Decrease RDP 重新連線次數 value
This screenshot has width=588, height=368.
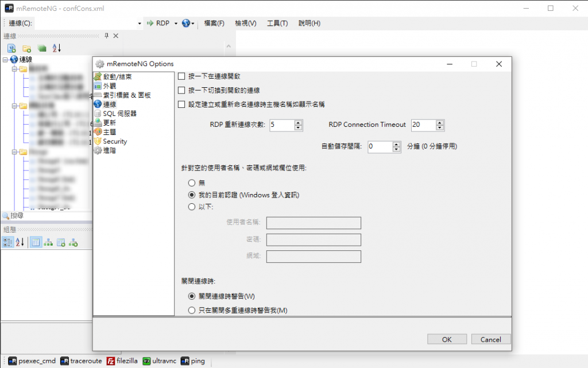(298, 128)
